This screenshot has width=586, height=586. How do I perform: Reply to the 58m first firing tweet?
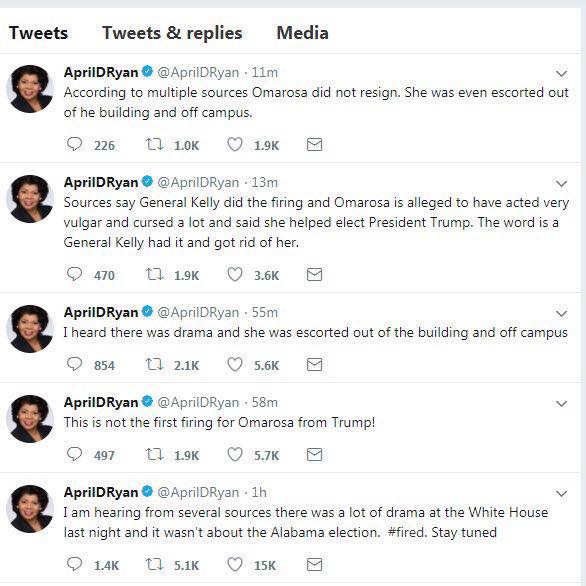point(74,454)
